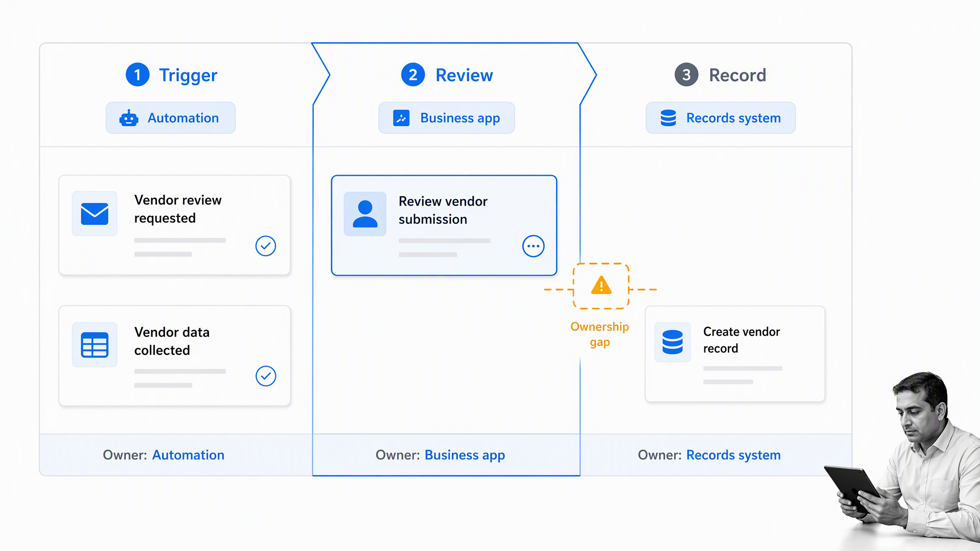Image resolution: width=980 pixels, height=551 pixels.
Task: Click the step 1 number badge
Action: point(137,75)
